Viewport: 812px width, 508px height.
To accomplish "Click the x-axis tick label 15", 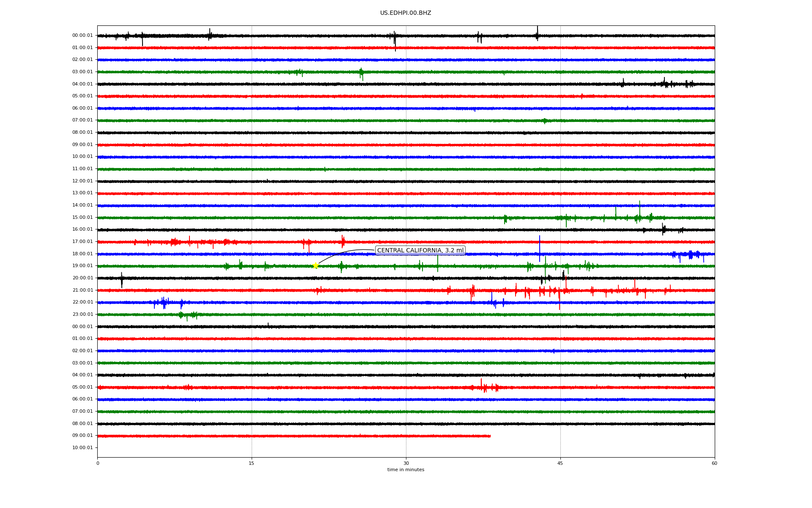I will pyautogui.click(x=252, y=463).
